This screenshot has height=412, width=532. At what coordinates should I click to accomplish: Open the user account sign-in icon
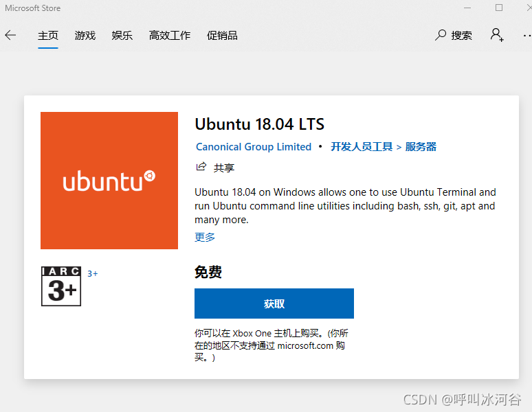click(x=497, y=35)
